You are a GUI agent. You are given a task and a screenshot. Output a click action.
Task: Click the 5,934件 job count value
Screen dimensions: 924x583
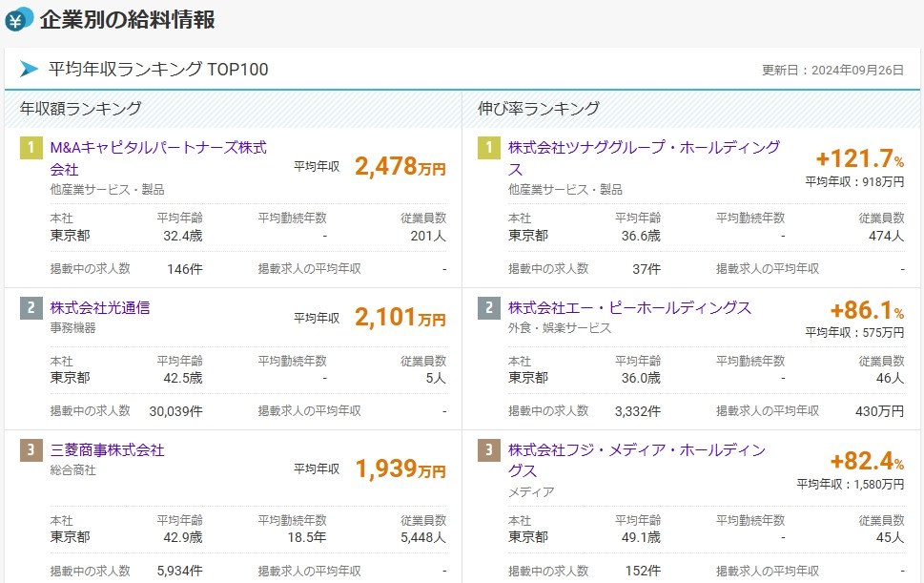pos(179,572)
